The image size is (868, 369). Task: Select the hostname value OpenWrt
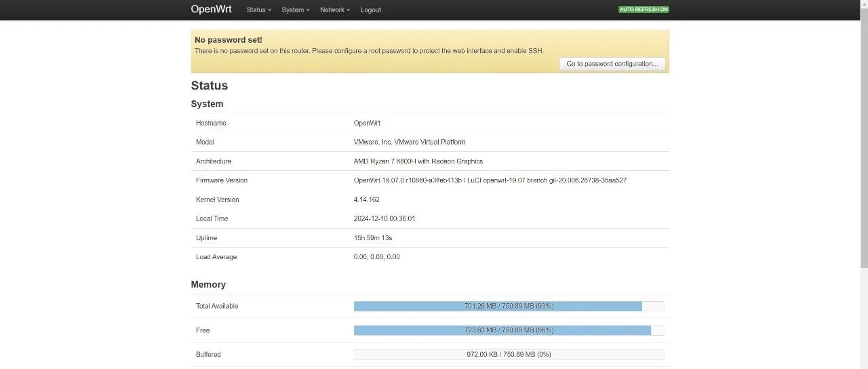(367, 123)
